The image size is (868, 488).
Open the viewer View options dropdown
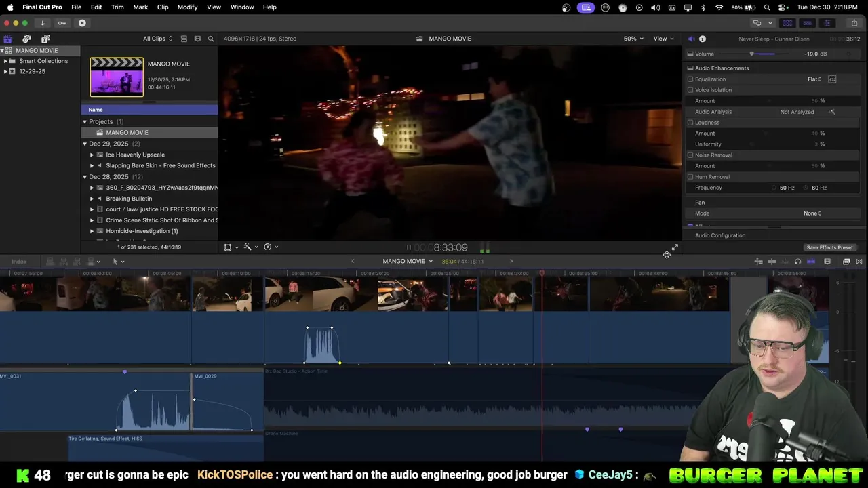pyautogui.click(x=663, y=39)
